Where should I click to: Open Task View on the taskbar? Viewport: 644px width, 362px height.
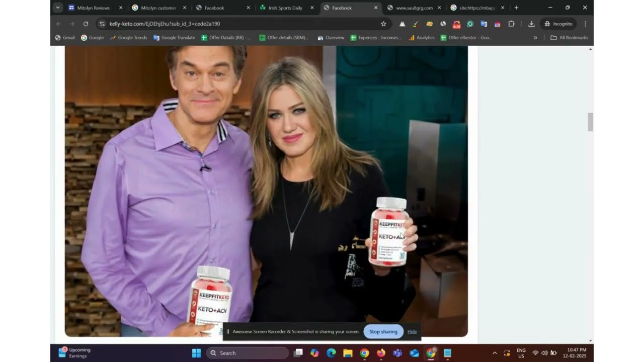(298, 353)
